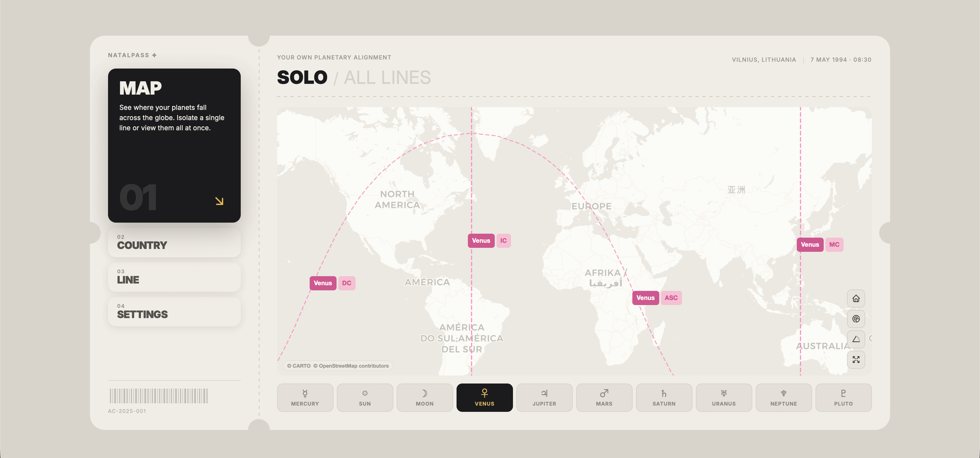The image size is (980, 458).
Task: Switch view to SOLO mode
Action: pyautogui.click(x=302, y=78)
